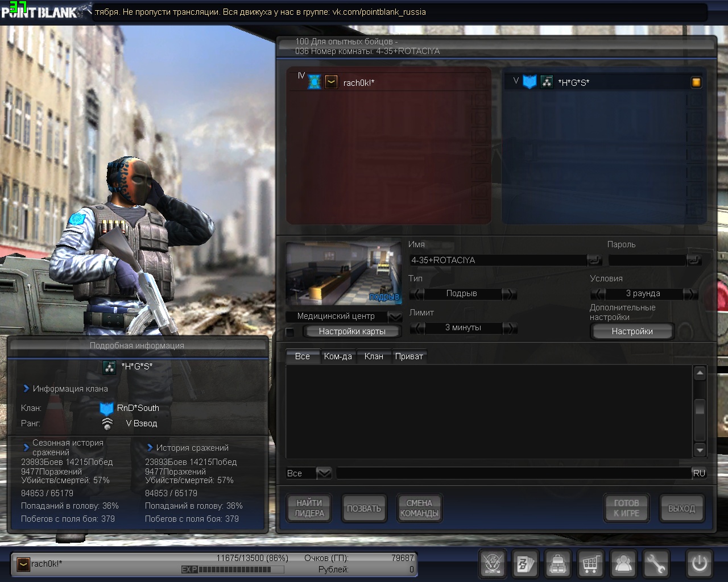Open the friends community icon
728x582 pixels.
623,564
